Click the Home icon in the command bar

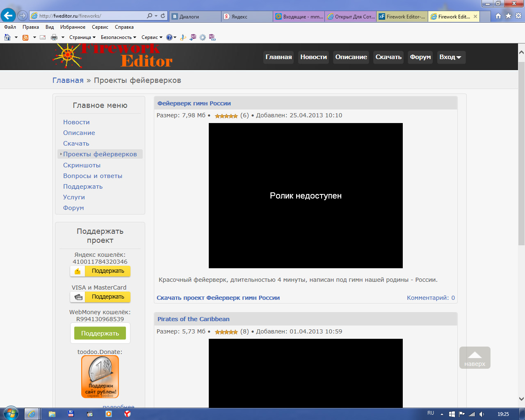click(7, 37)
